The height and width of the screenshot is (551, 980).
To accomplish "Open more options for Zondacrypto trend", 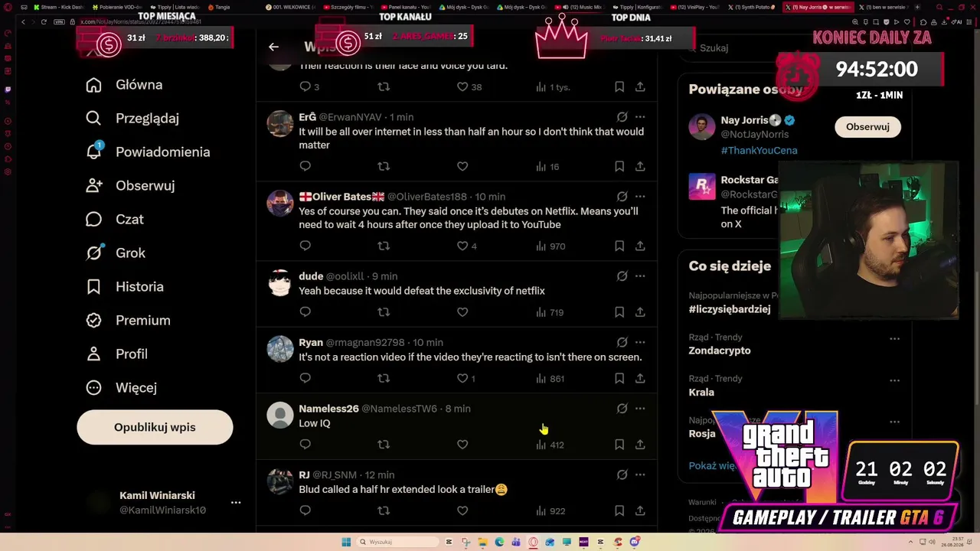I will click(x=894, y=338).
